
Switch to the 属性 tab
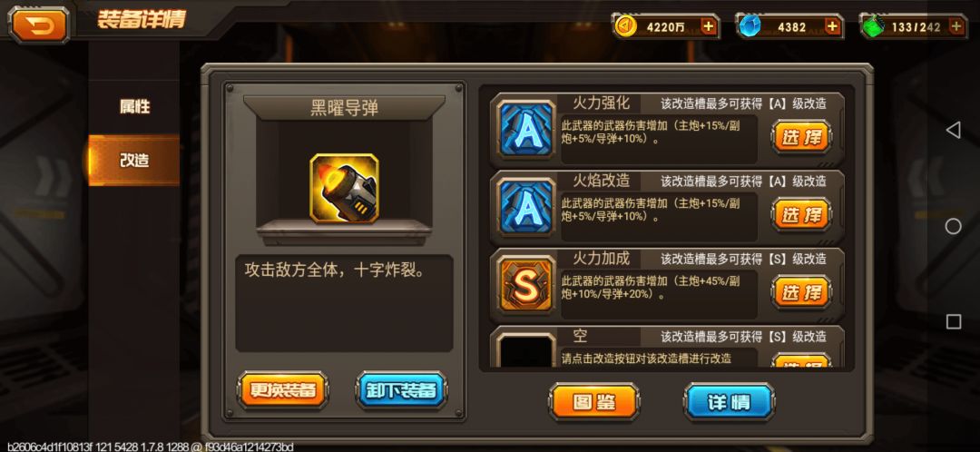[134, 107]
